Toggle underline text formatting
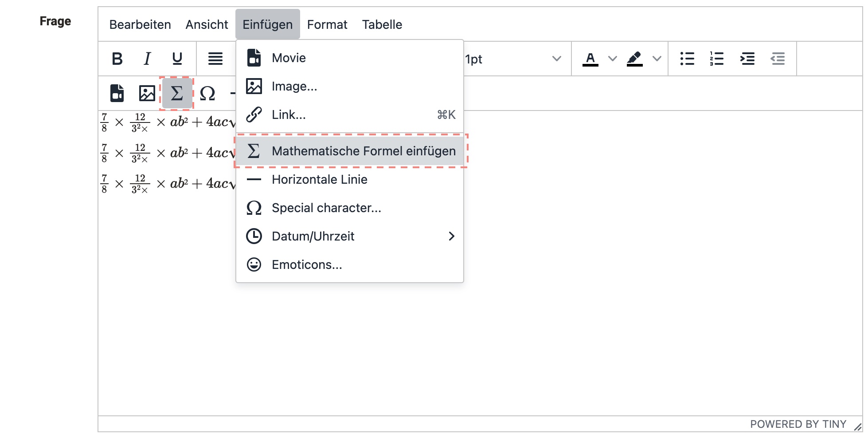868x442 pixels. [176, 59]
